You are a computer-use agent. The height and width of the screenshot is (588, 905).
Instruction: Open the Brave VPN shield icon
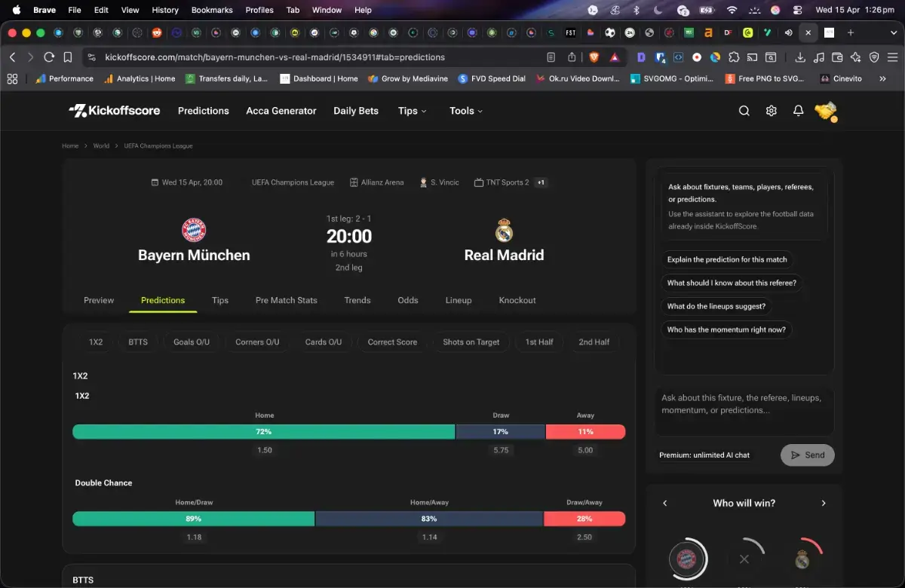tap(874, 57)
